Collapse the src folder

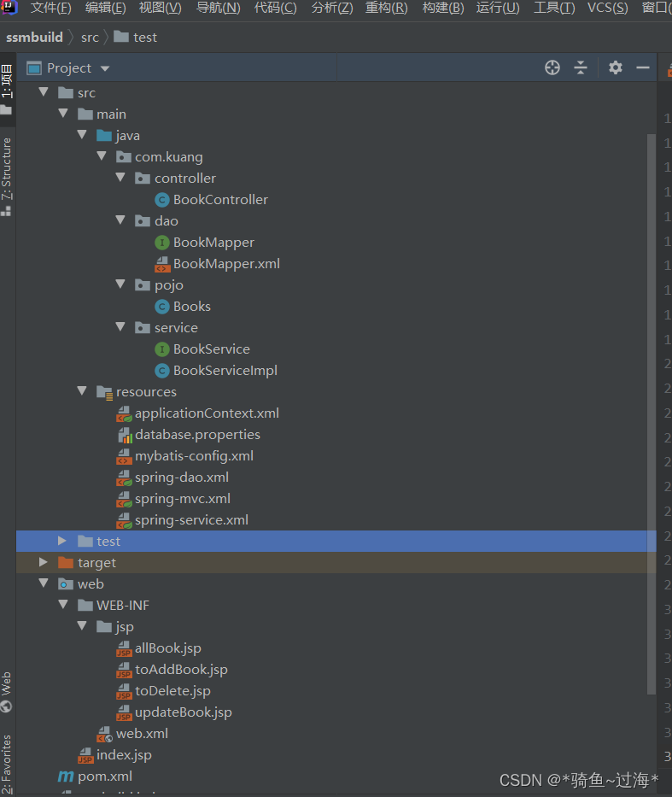44,92
